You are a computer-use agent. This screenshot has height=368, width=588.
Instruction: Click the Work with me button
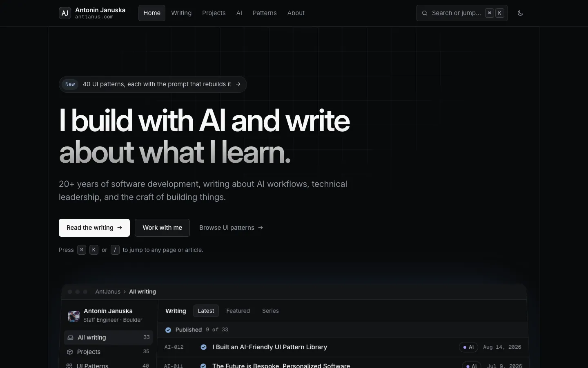coord(163,228)
